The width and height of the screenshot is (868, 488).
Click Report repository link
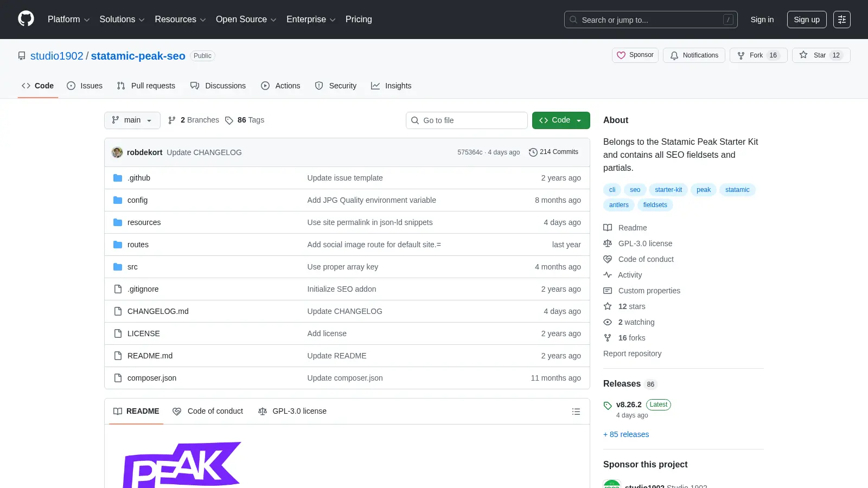coord(632,354)
